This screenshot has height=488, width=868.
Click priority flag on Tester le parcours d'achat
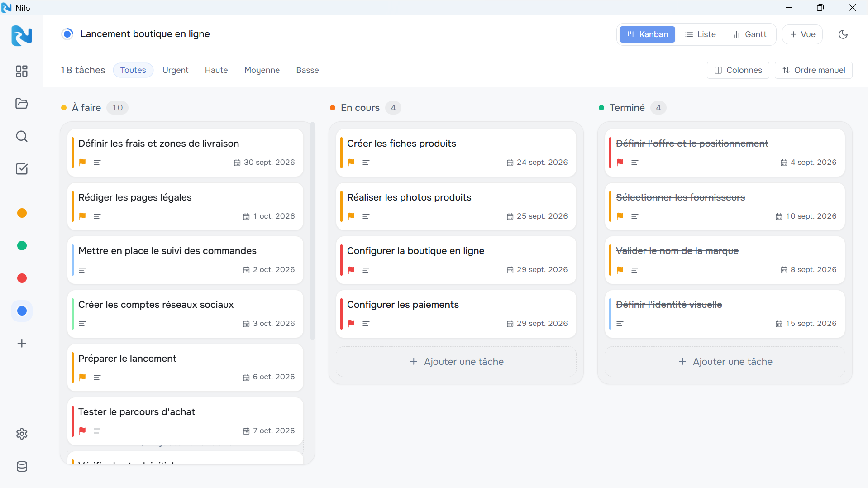coord(82,431)
